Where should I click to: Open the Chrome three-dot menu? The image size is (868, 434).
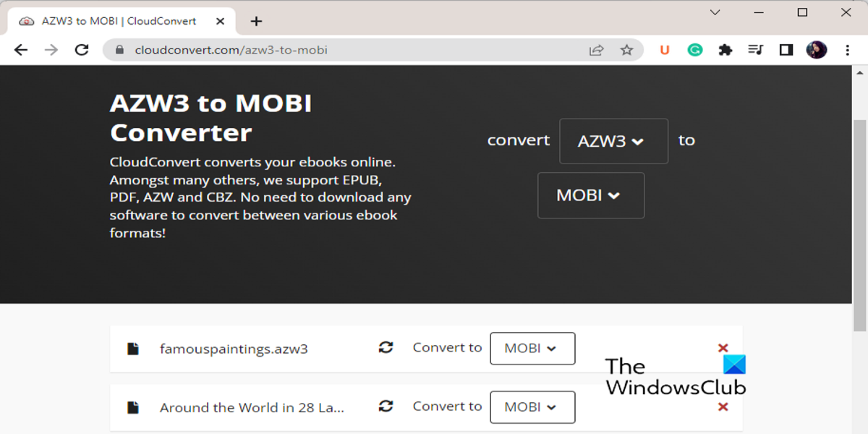(x=848, y=50)
